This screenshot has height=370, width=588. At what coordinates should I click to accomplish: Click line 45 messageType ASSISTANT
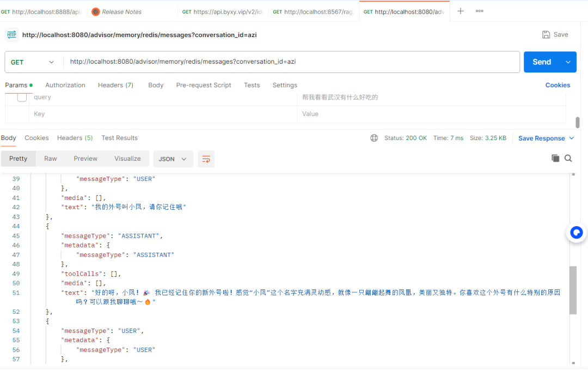pyautogui.click(x=112, y=236)
